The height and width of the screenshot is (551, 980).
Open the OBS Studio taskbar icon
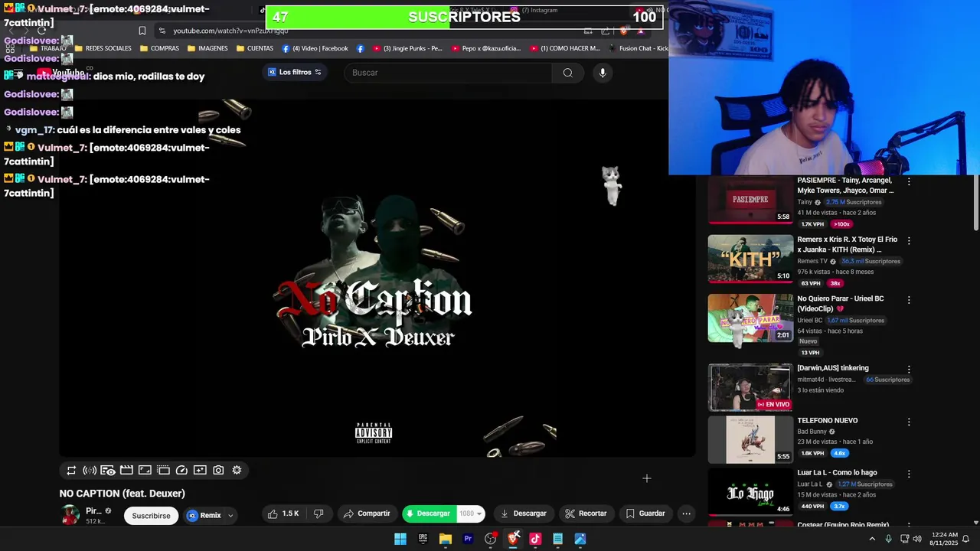pos(491,539)
